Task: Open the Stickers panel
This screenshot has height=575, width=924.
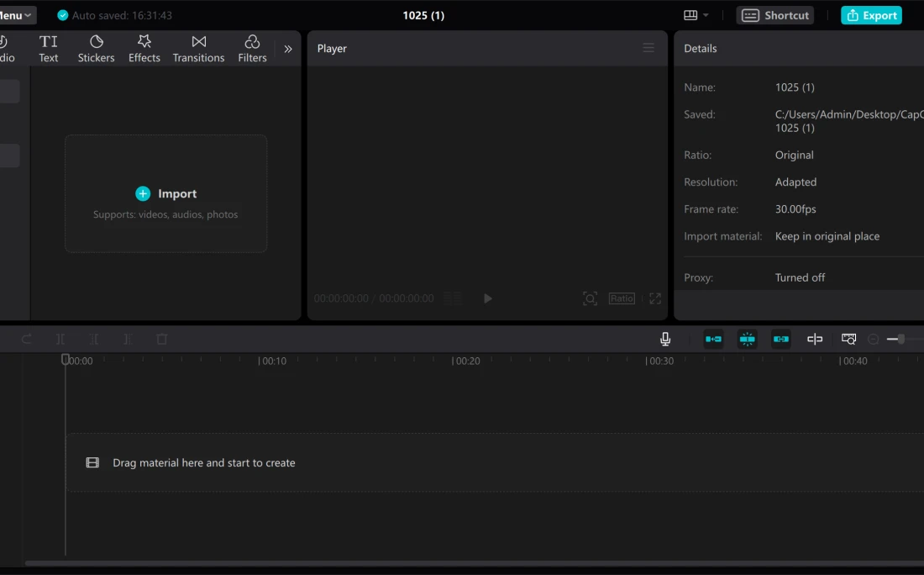Action: click(96, 49)
